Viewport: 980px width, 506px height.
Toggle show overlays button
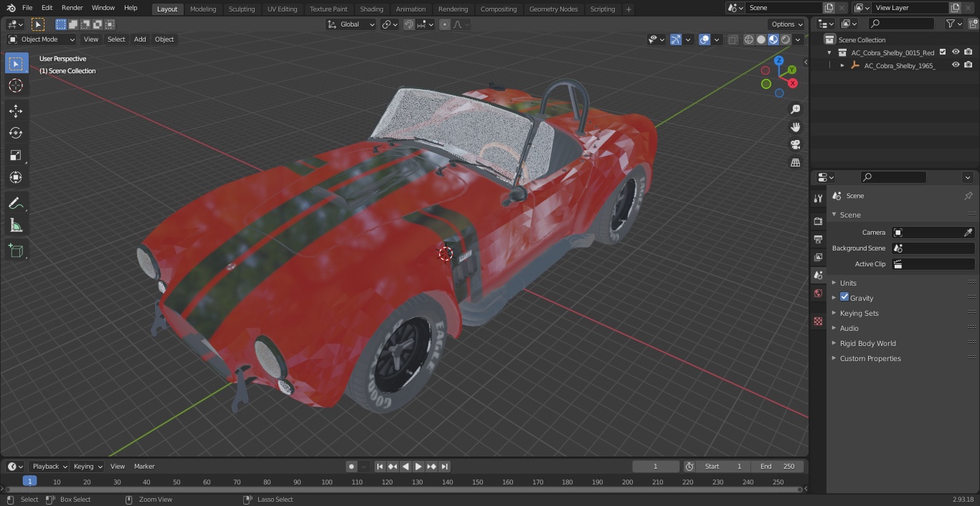[705, 39]
